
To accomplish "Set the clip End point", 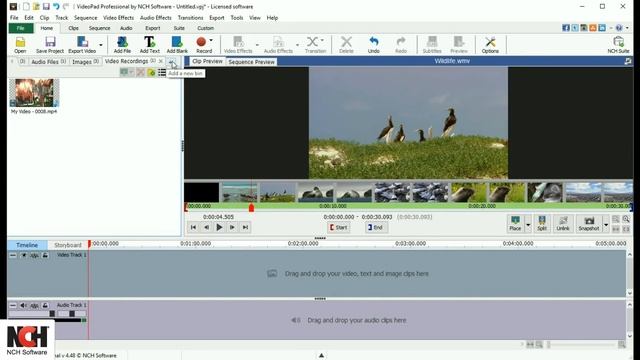I will (375, 227).
